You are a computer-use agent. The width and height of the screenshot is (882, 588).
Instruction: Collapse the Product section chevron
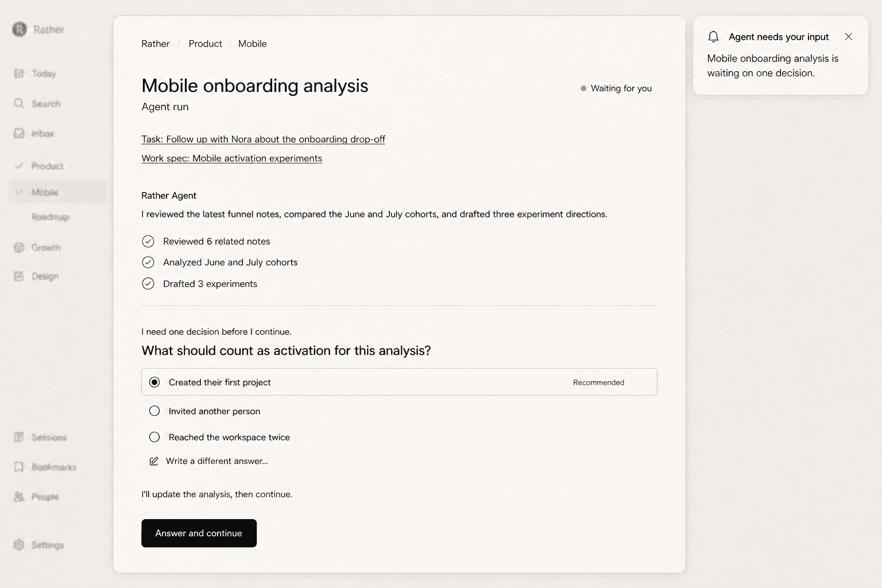[x=19, y=166]
